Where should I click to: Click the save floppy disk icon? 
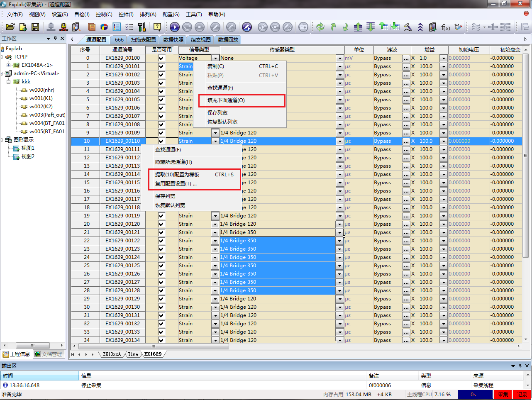click(x=35, y=27)
